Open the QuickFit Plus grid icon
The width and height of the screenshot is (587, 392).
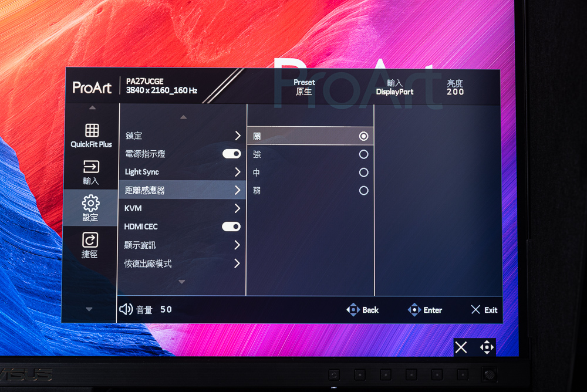click(x=92, y=130)
